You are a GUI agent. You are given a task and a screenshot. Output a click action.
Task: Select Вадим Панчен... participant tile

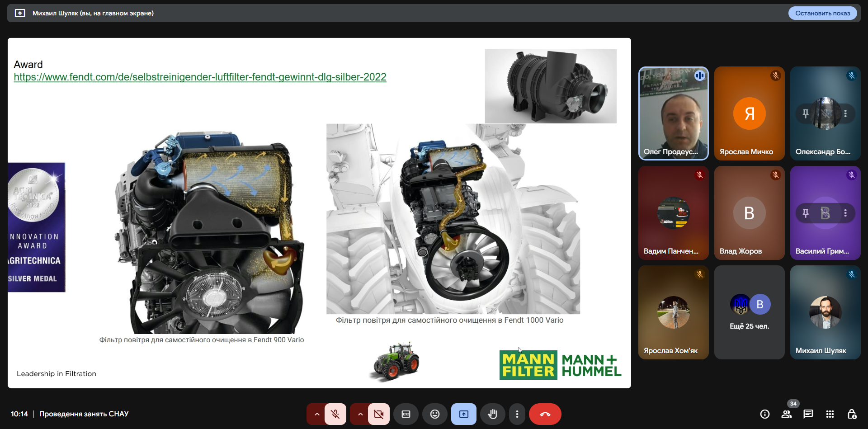tap(674, 213)
